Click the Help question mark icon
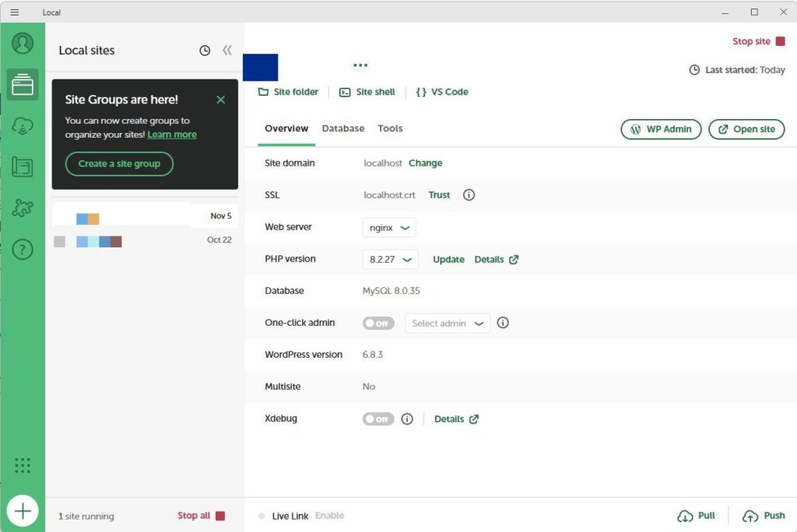 point(23,250)
